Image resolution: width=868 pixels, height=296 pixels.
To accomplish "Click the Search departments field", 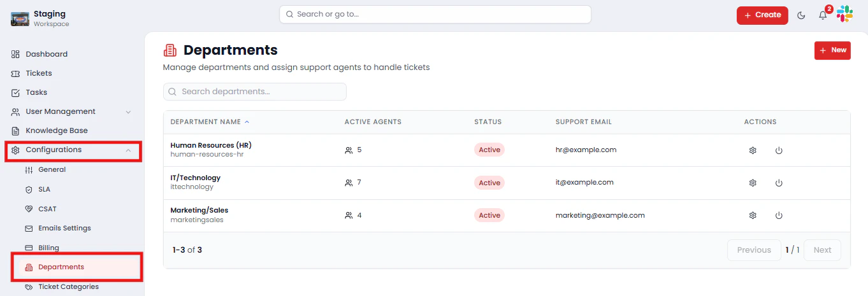I will 255,92.
